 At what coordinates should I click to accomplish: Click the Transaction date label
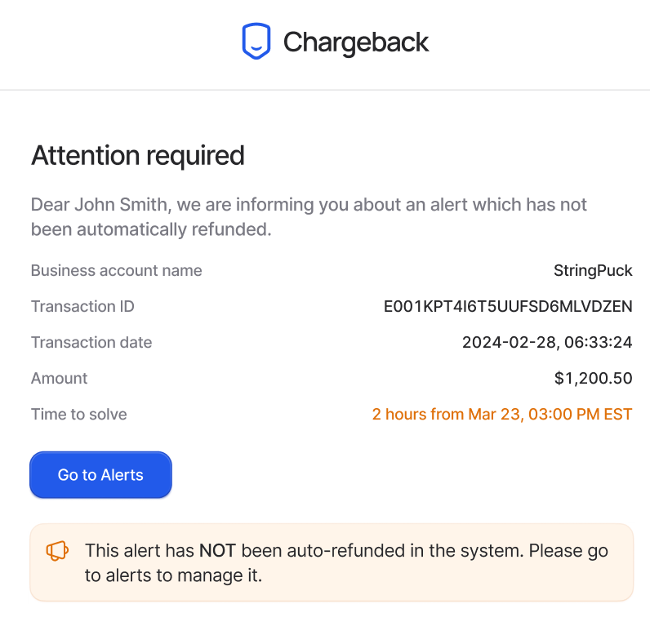click(91, 343)
